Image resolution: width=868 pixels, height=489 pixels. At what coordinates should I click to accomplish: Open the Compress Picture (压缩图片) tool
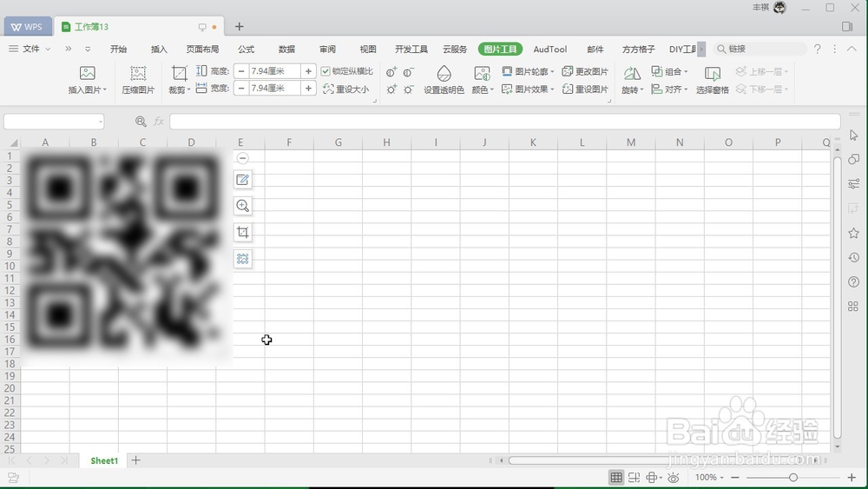tap(138, 80)
